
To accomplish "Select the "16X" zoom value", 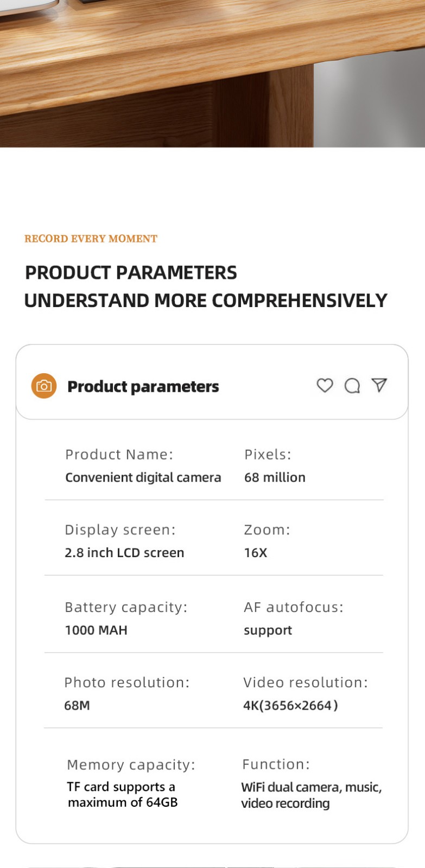I will tap(256, 553).
